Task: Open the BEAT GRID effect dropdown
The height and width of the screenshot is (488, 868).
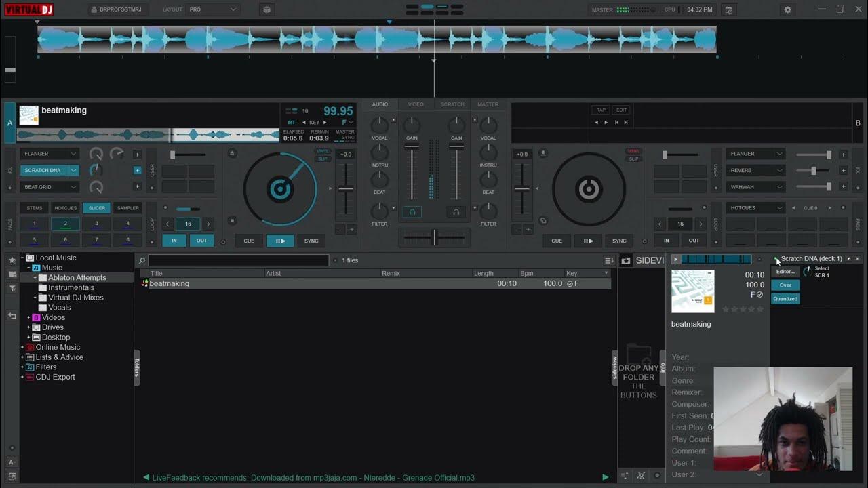Action: [50, 186]
